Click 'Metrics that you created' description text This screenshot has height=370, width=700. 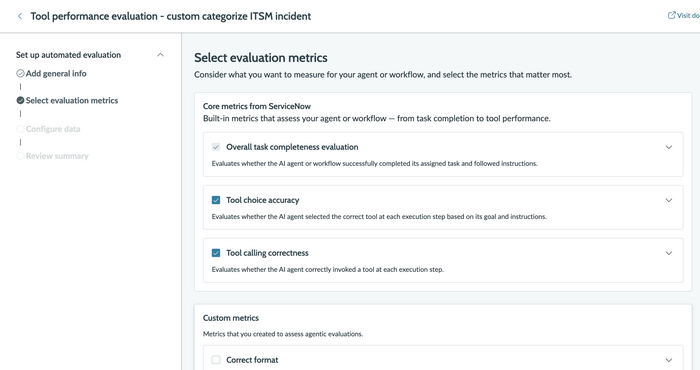point(283,334)
